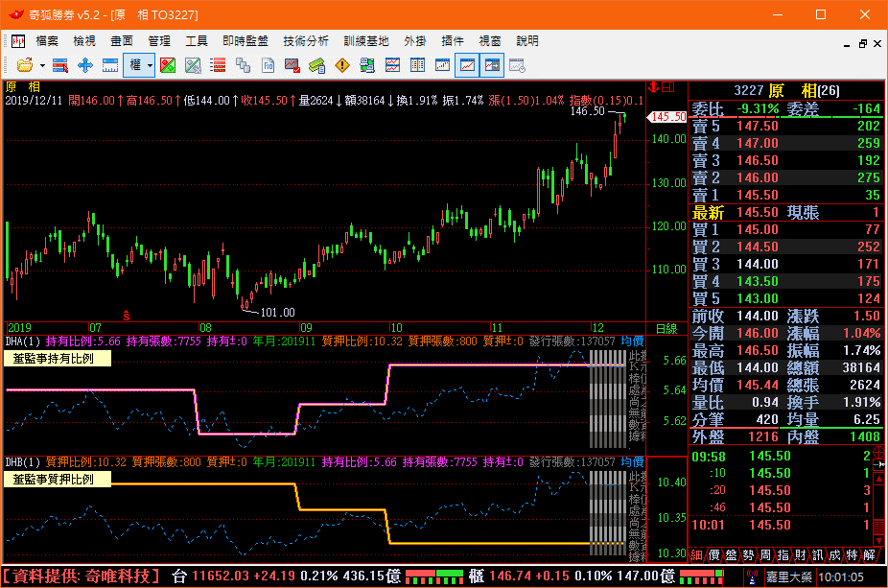Viewport: 888px width, 588px height.
Task: Click the 均價 link on the DHB indicator row
Action: tap(633, 462)
